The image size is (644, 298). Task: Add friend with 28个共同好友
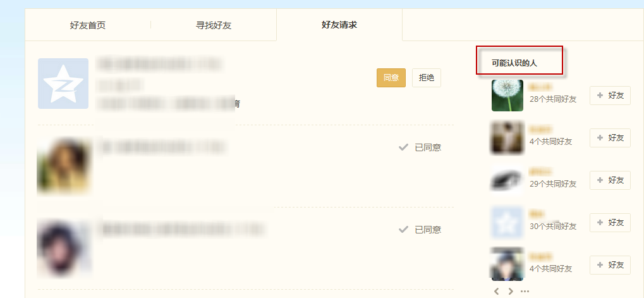[x=610, y=96]
